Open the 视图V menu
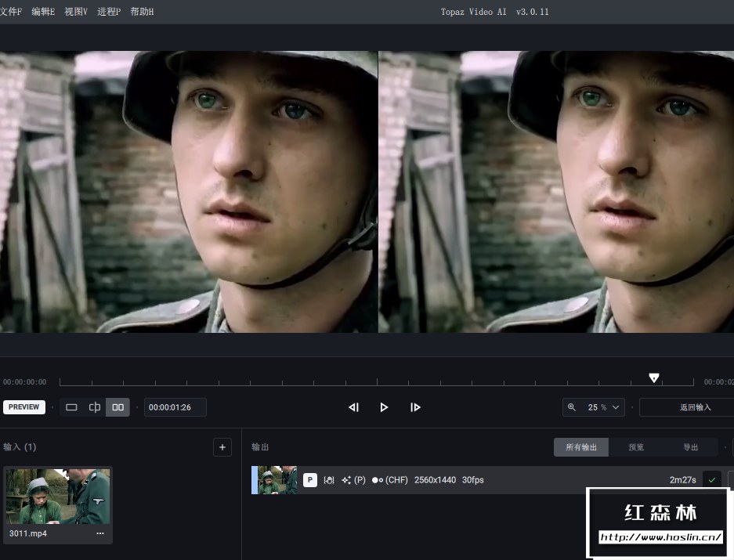The height and width of the screenshot is (560, 734). pos(76,12)
